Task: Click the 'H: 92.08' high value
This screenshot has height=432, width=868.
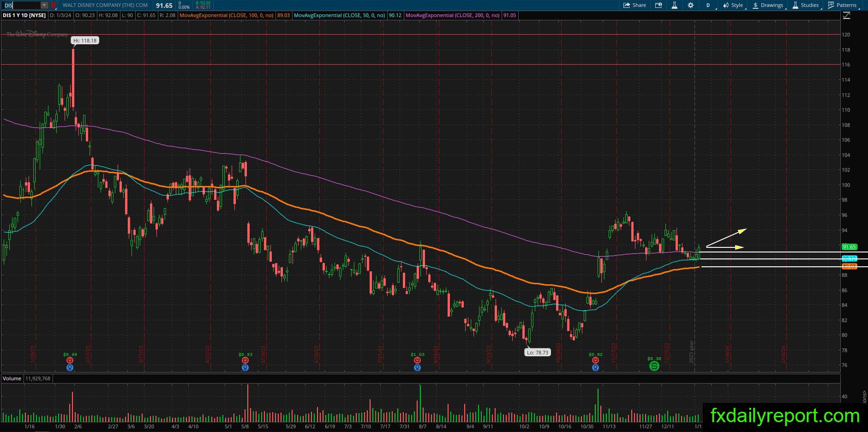Action: [108, 15]
